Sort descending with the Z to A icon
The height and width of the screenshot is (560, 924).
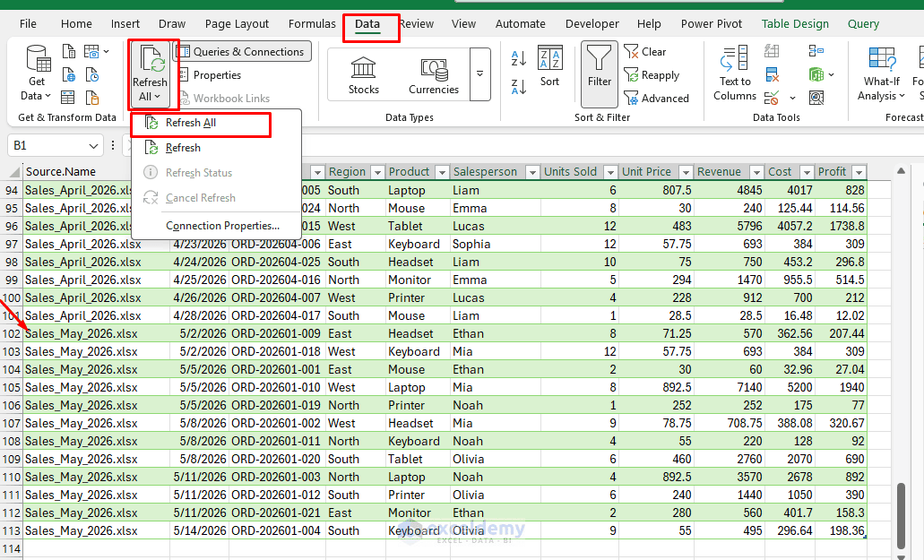tap(519, 87)
